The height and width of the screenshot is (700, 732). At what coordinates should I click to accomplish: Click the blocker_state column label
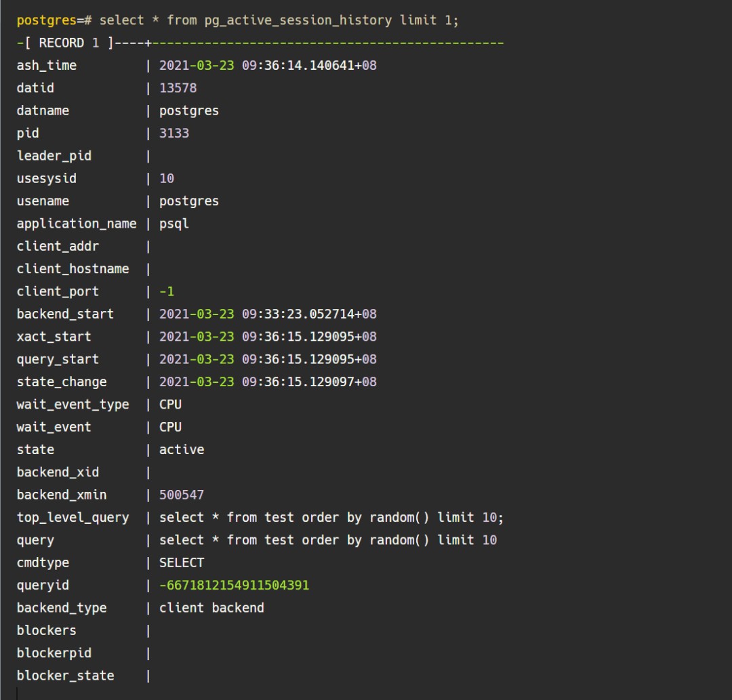pos(65,676)
